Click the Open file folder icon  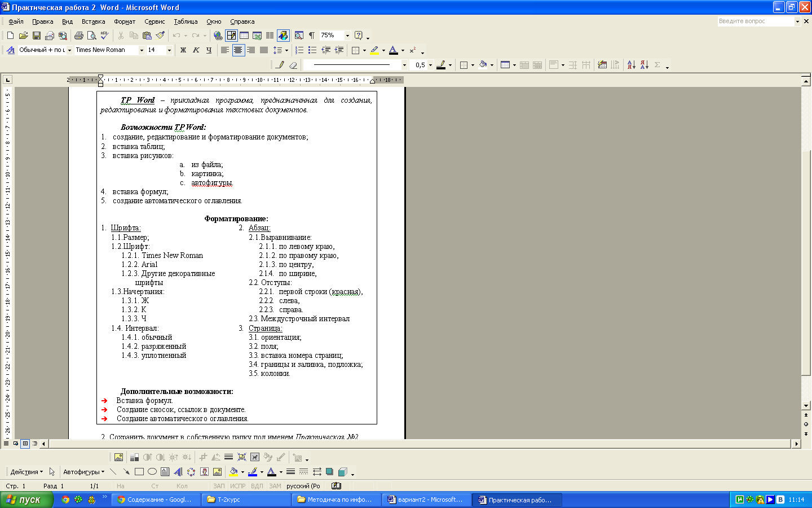23,36
